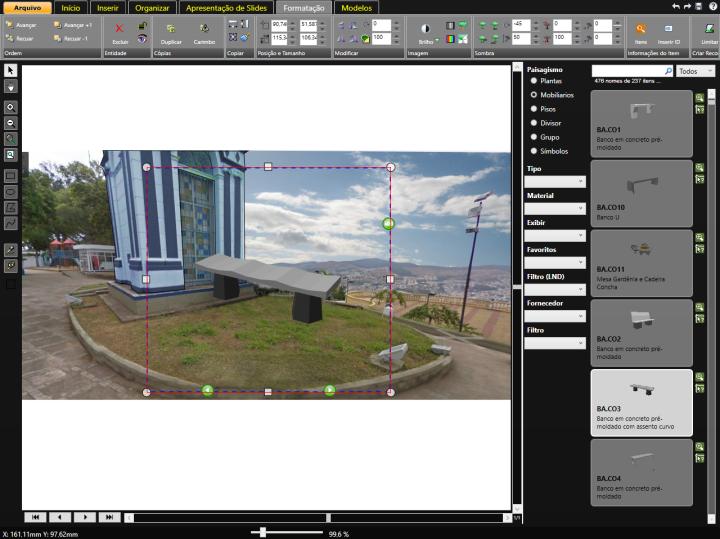Select the freehand curve tool

[11, 224]
